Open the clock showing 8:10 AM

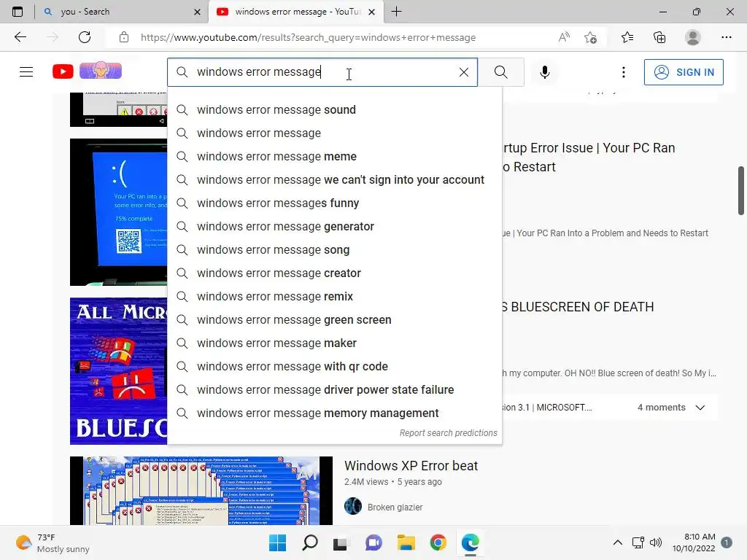[694, 542]
